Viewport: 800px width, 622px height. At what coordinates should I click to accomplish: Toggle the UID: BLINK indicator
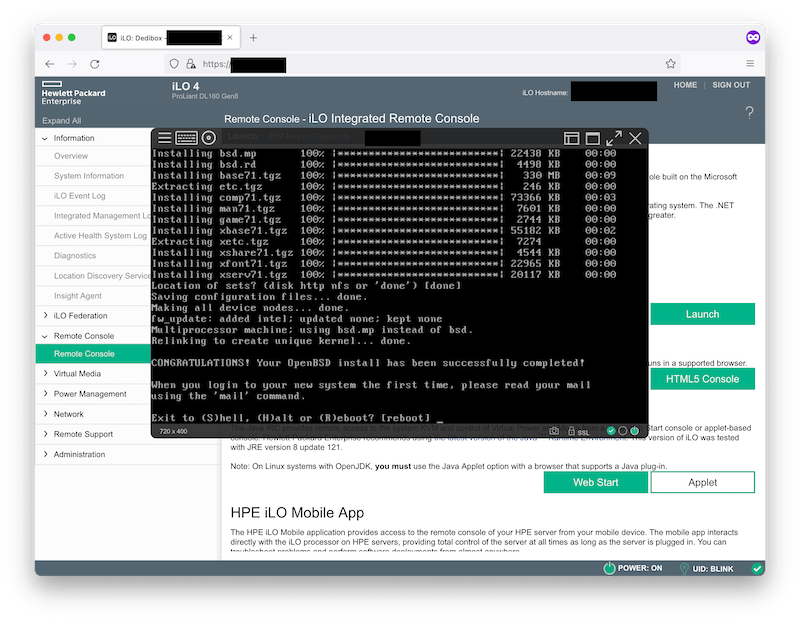(706, 568)
